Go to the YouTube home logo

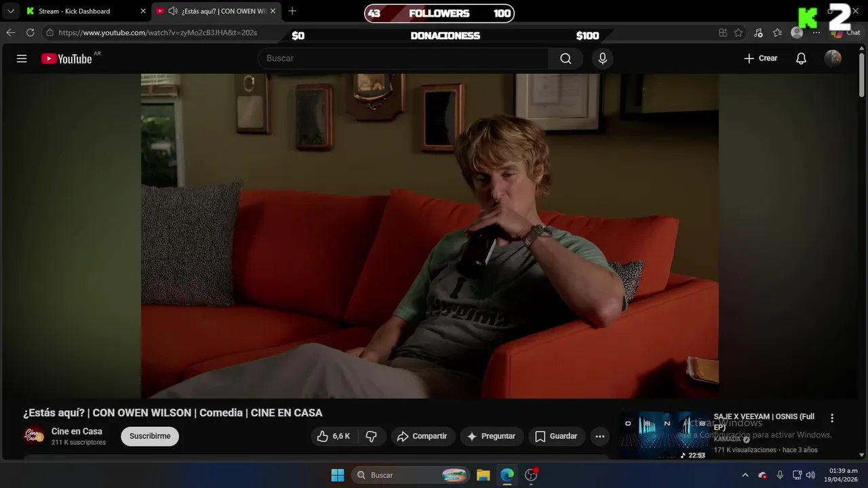[x=66, y=59]
